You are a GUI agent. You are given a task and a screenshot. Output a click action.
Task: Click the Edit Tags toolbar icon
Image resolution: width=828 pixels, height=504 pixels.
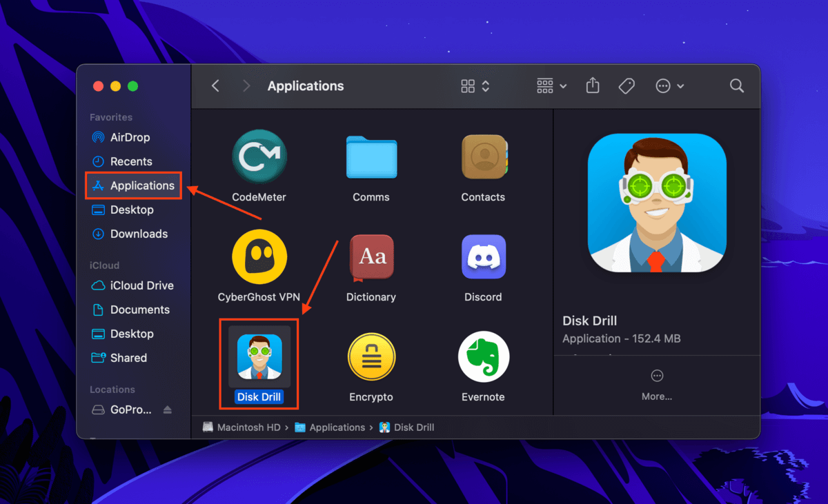click(627, 86)
